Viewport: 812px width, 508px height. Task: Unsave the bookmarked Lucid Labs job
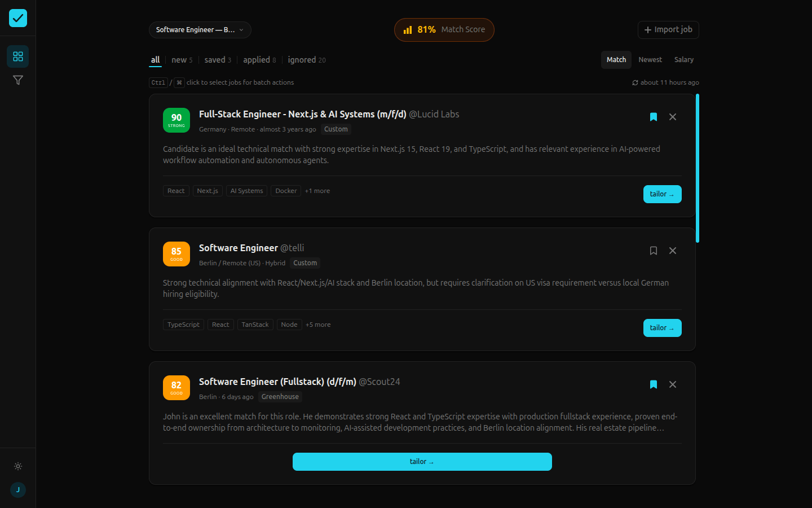coord(654,117)
